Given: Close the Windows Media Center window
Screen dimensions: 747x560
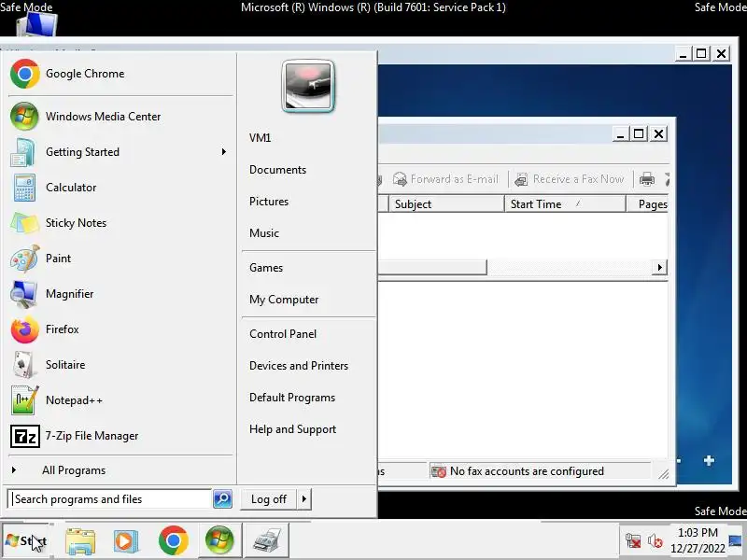Looking at the screenshot, I should (x=721, y=53).
